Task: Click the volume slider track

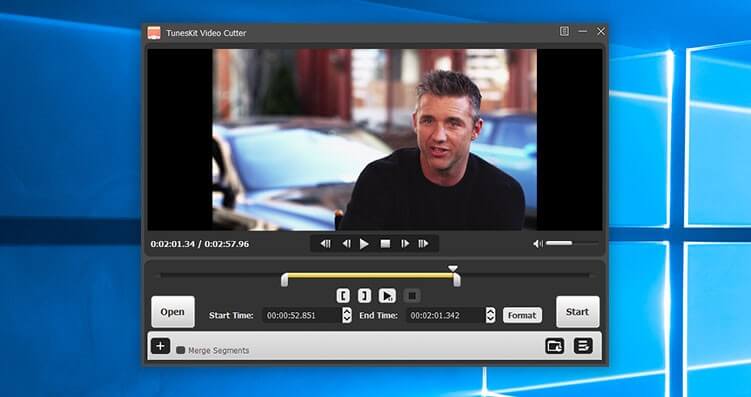Action: [572, 243]
